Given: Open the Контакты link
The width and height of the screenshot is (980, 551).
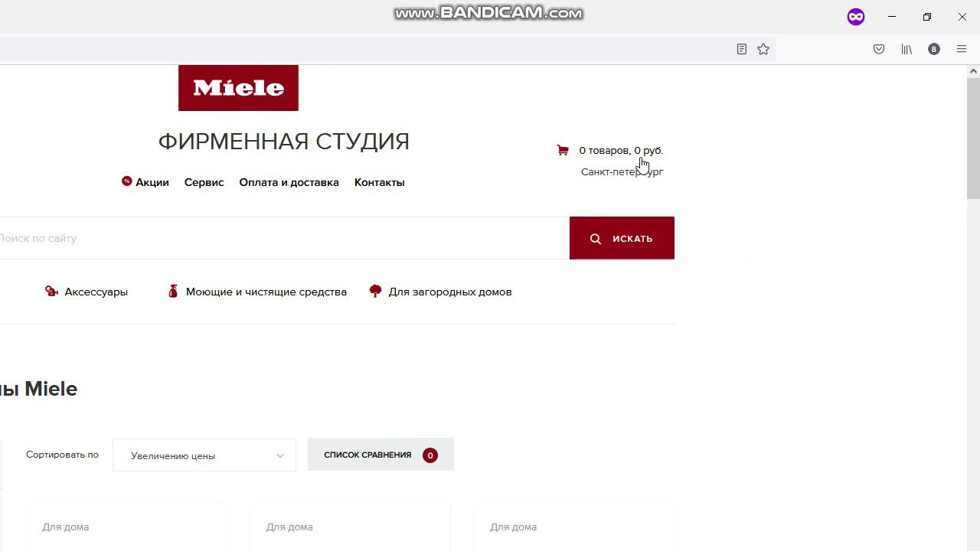Looking at the screenshot, I should pos(379,182).
